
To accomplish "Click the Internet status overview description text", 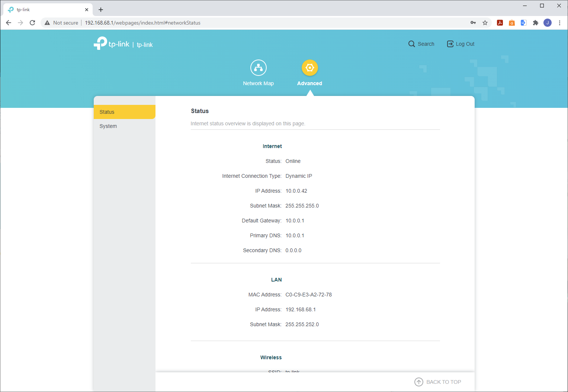I will 248,123.
